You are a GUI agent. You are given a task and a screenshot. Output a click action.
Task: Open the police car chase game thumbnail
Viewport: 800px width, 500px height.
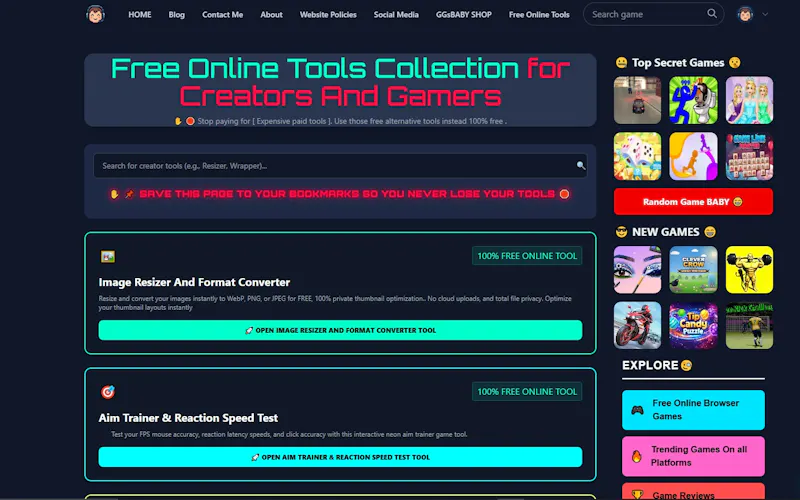[637, 101]
